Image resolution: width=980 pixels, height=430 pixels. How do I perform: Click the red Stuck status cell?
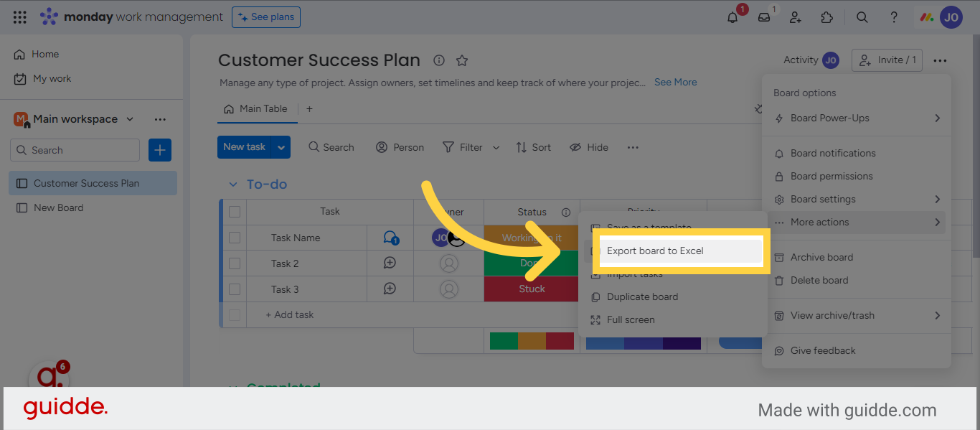point(532,289)
